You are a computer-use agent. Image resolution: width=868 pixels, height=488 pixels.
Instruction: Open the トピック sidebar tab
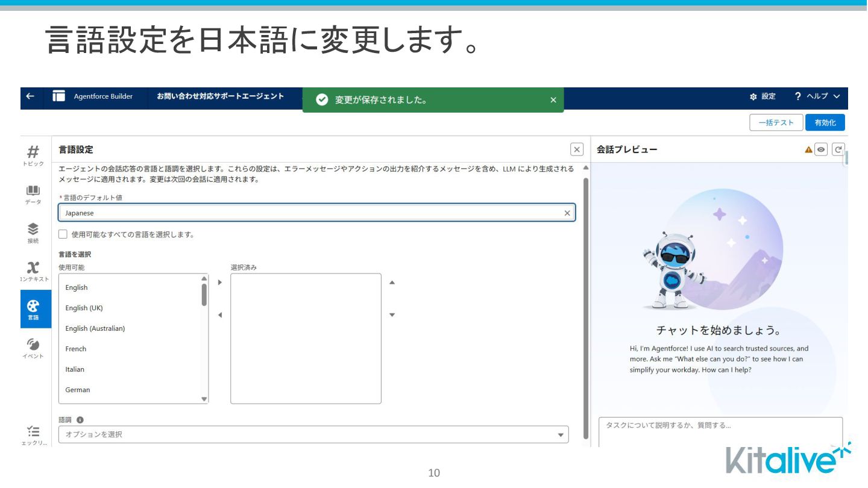tap(33, 155)
